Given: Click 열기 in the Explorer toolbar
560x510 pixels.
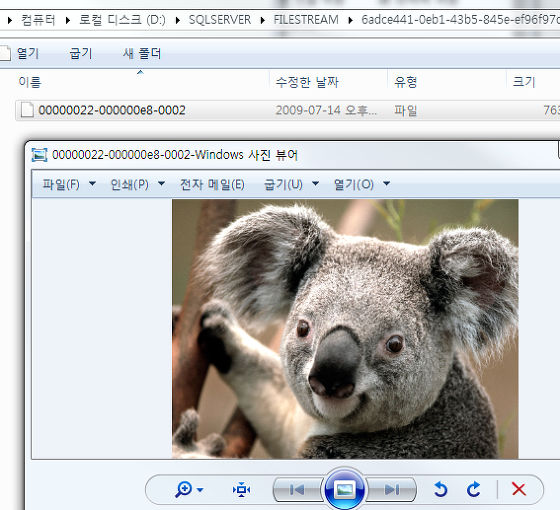Looking at the screenshot, I should pyautogui.click(x=28, y=54).
